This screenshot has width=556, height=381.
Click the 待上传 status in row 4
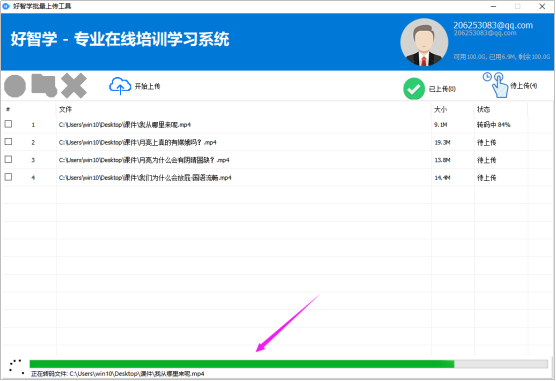pyautogui.click(x=486, y=178)
